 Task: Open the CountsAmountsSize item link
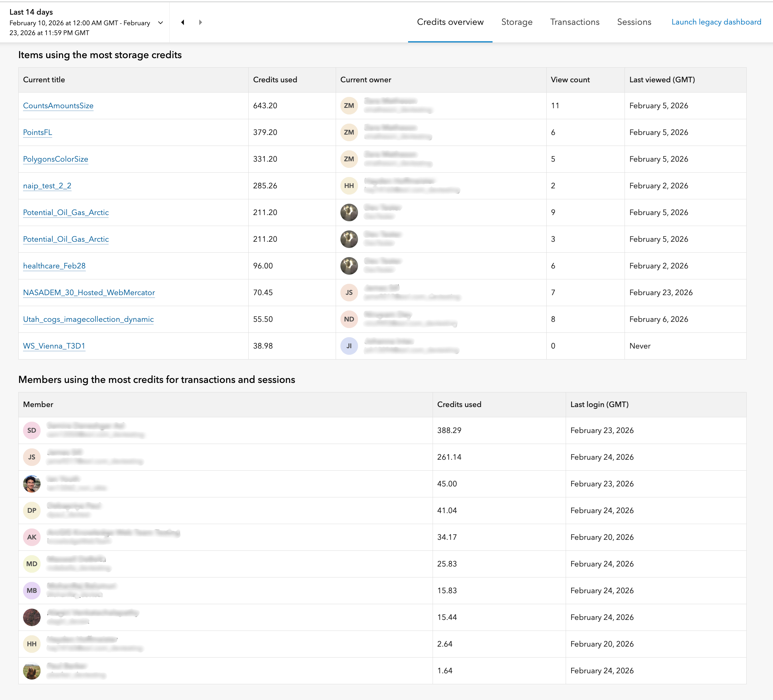point(58,105)
